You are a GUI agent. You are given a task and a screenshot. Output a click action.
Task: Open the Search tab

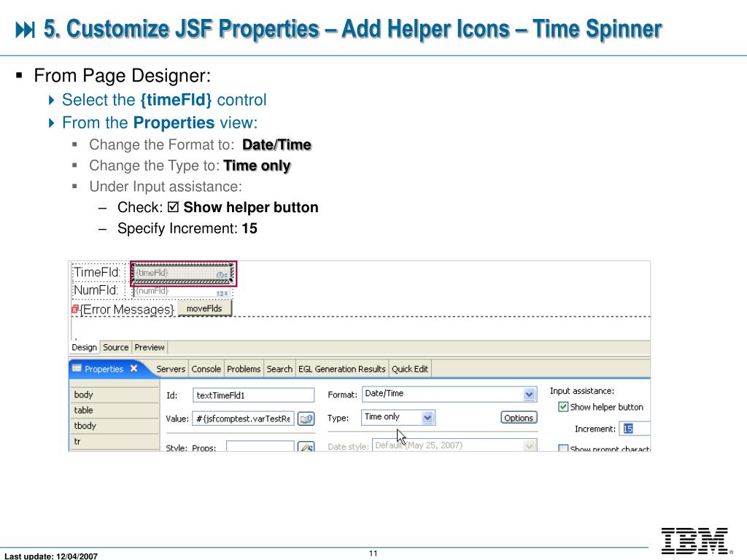(279, 369)
